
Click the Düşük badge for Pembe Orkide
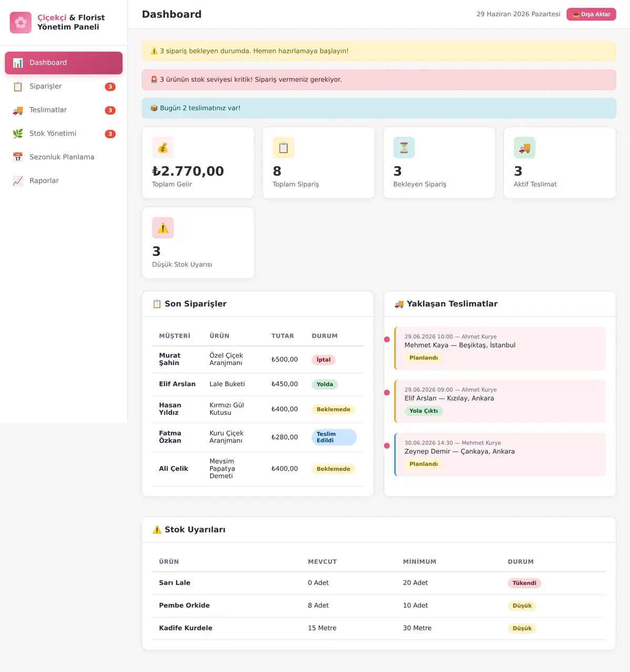[x=522, y=606]
